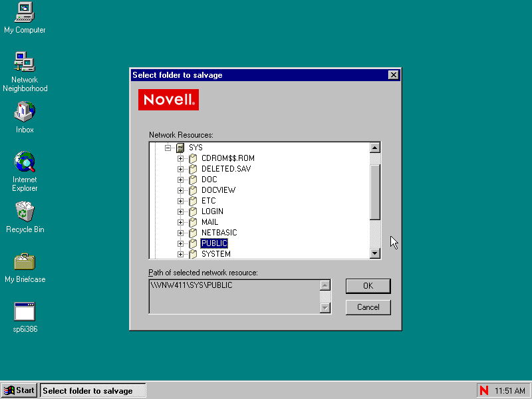The height and width of the screenshot is (399, 532).
Task: Click the Select folder to salvage taskbar button
Action: (x=93, y=390)
